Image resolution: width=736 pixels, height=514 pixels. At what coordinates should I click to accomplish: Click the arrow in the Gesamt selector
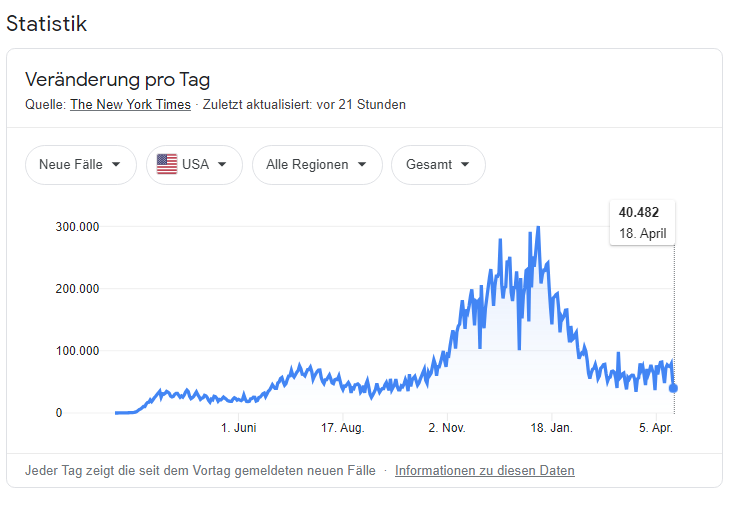click(x=466, y=165)
